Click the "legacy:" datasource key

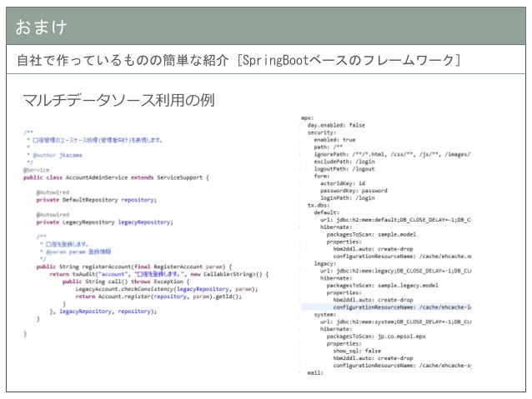pos(325,264)
